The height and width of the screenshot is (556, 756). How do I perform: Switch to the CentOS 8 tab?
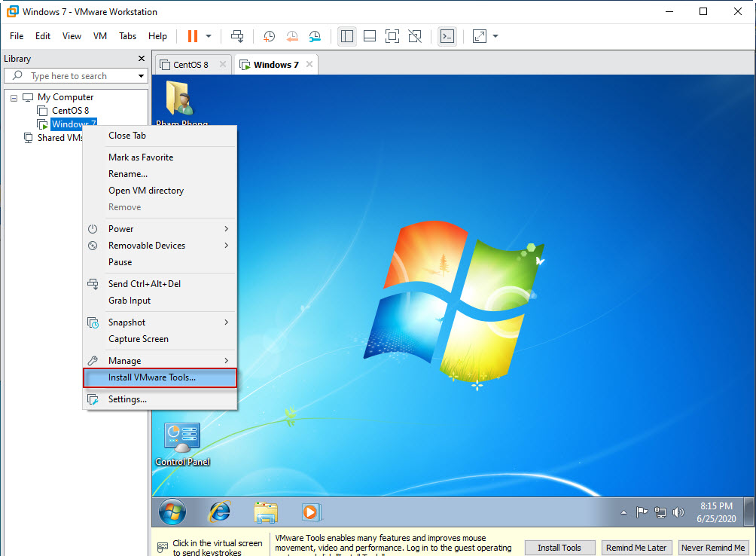(192, 64)
